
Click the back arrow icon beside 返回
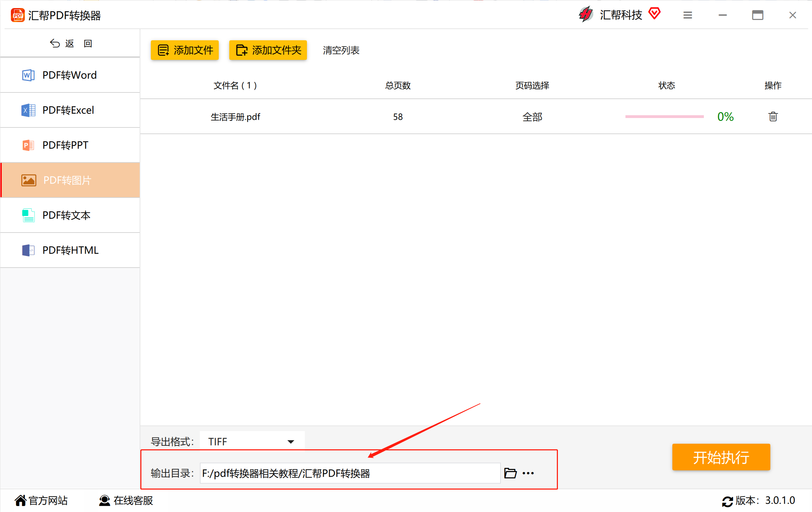point(55,43)
